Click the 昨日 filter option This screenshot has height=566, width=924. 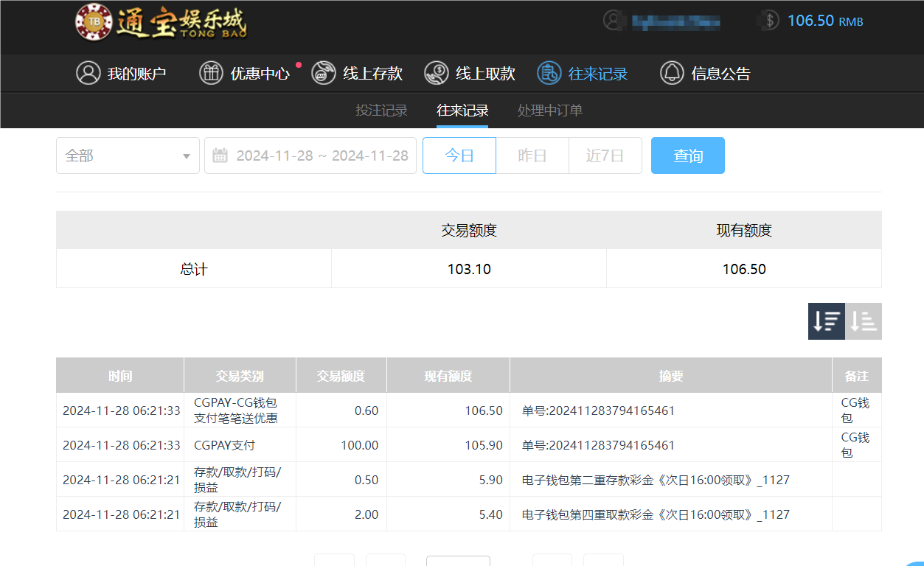tap(532, 156)
